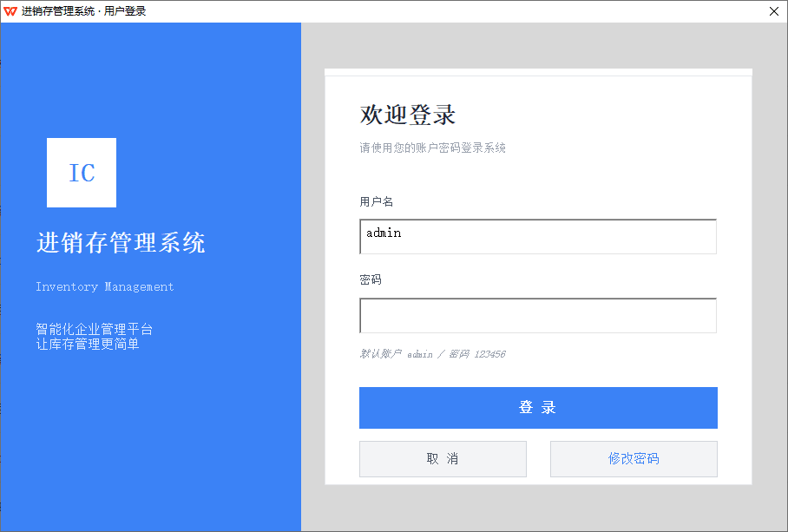Screen dimensions: 788x532
Task: Click the WPS app icon in title bar
Action: (10, 11)
